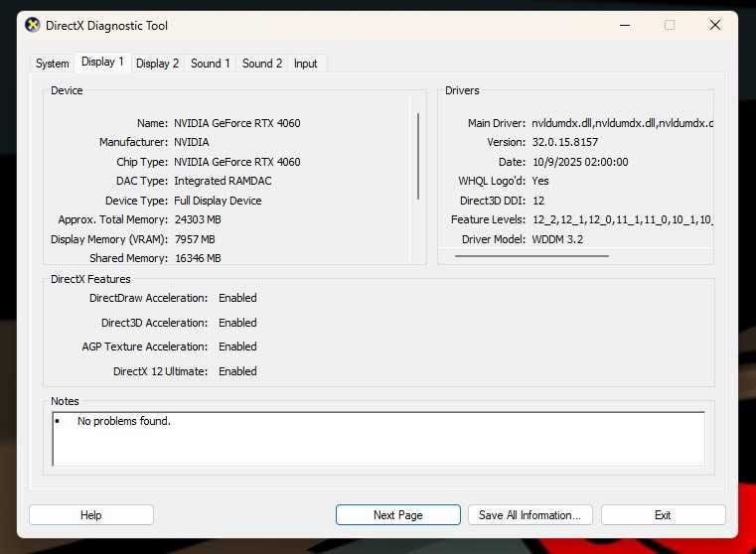Click the Drivers panel horizontal scrollbar
Screen dimensions: 756x554
tap(531, 256)
